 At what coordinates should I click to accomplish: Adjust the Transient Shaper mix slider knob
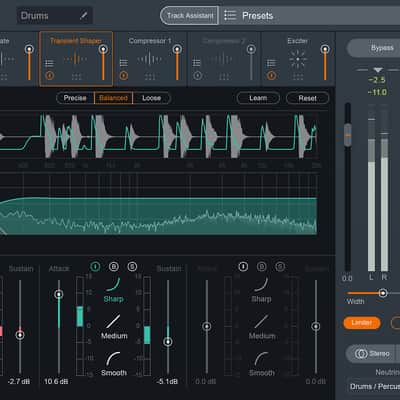(103, 50)
